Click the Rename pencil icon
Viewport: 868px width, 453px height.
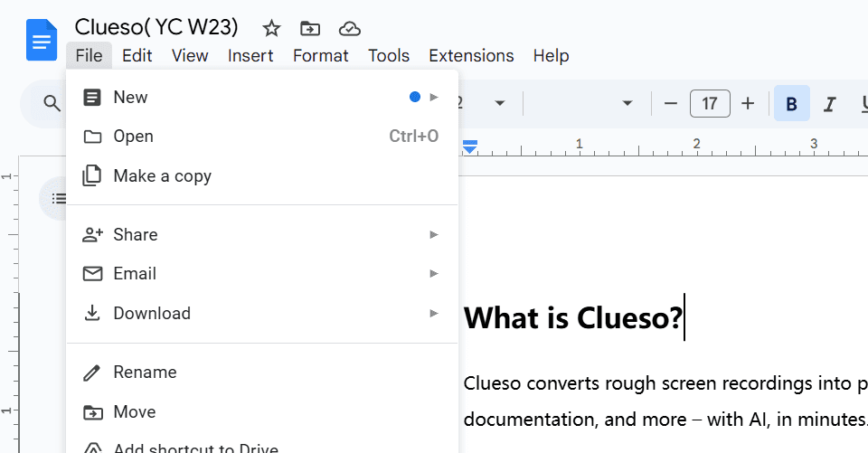point(92,373)
